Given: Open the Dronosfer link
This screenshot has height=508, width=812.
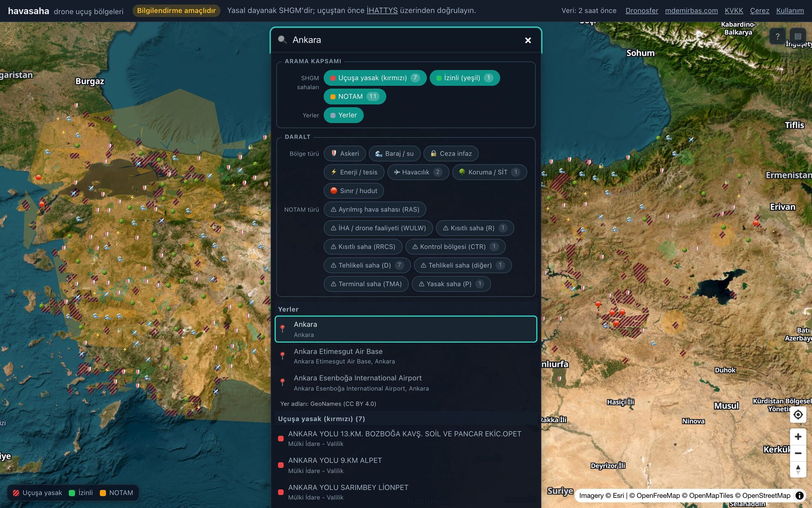Looking at the screenshot, I should point(642,11).
